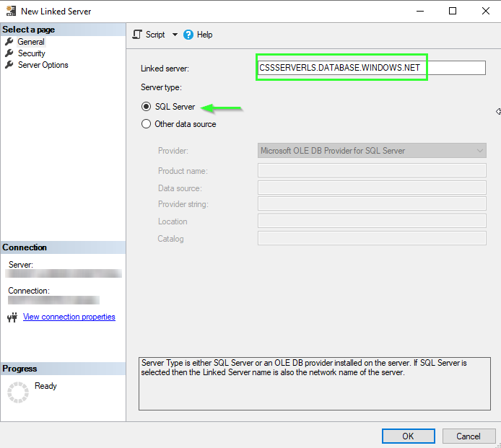Image resolution: width=501 pixels, height=448 pixels.
Task: Minimize the New Linked Server window
Action: 420,11
